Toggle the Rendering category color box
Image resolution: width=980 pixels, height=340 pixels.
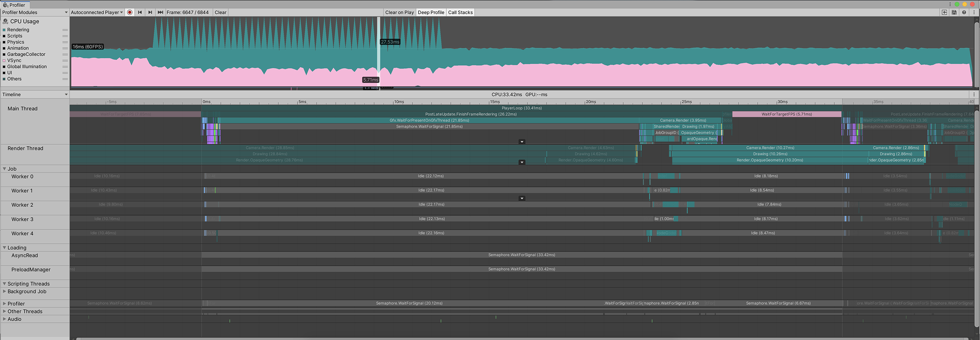(4, 30)
